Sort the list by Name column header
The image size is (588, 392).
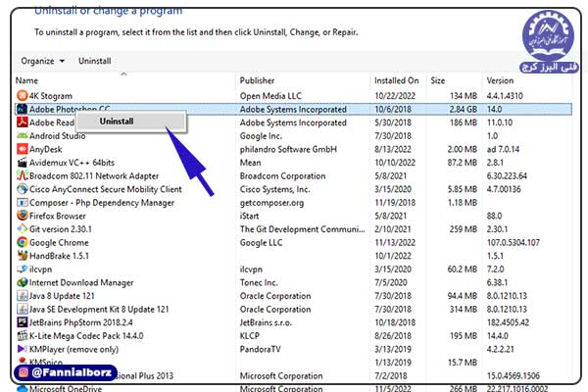click(27, 80)
